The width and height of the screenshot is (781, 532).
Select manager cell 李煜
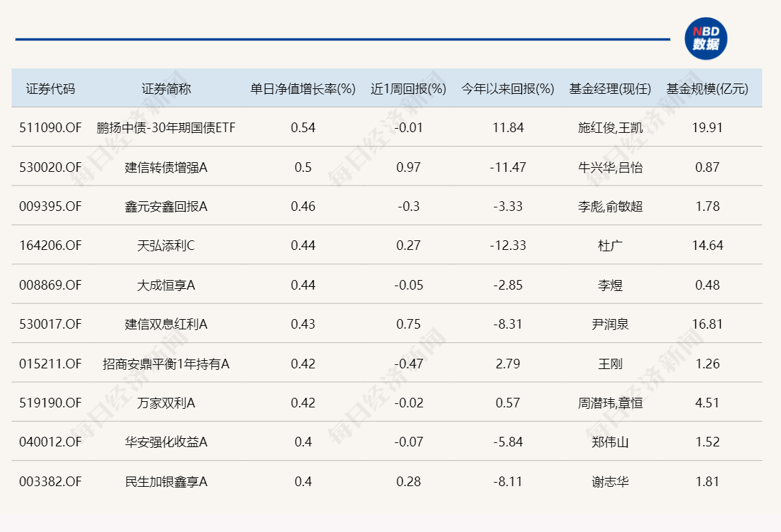(610, 285)
